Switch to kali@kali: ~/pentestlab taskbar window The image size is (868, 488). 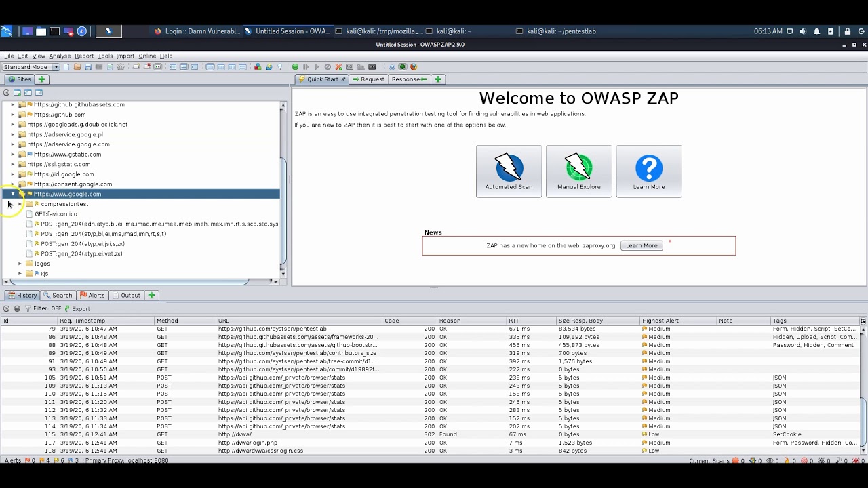556,31
